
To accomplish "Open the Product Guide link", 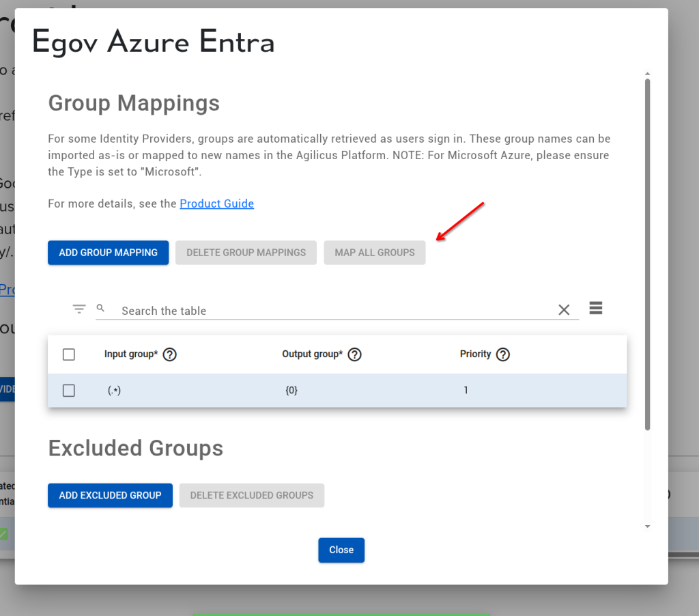I will [x=216, y=204].
